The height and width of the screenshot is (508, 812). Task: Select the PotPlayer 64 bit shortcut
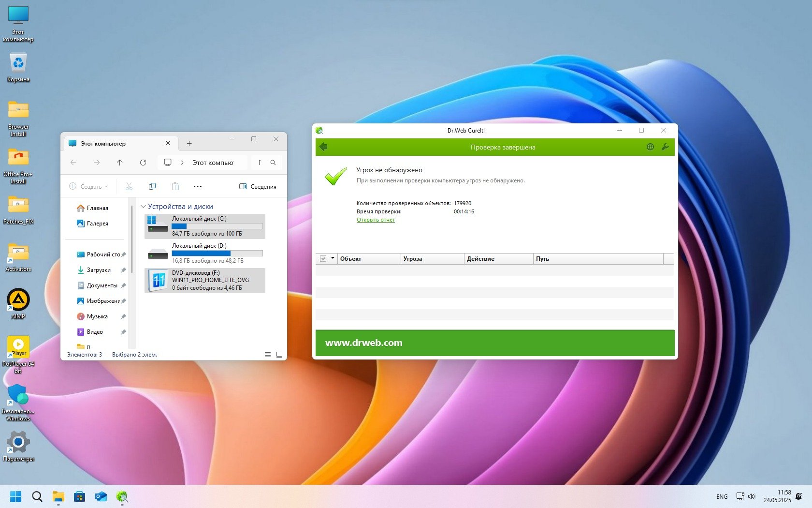tap(18, 355)
